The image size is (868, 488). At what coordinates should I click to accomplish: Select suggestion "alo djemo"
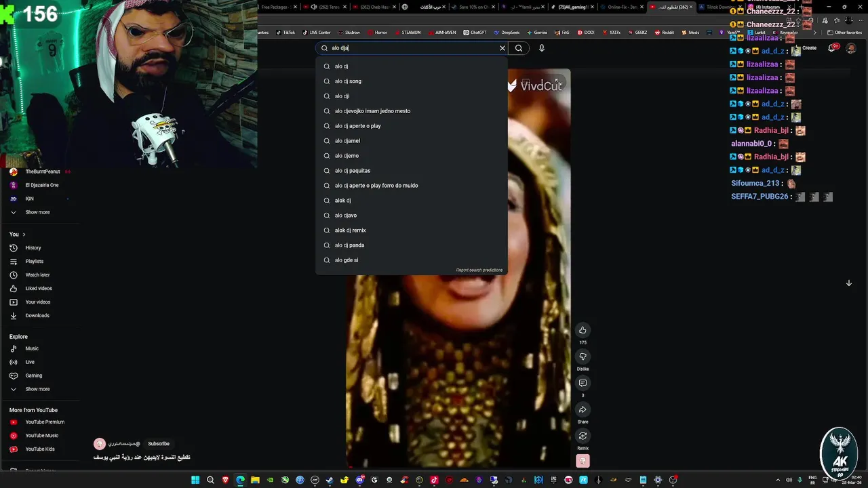click(x=412, y=156)
